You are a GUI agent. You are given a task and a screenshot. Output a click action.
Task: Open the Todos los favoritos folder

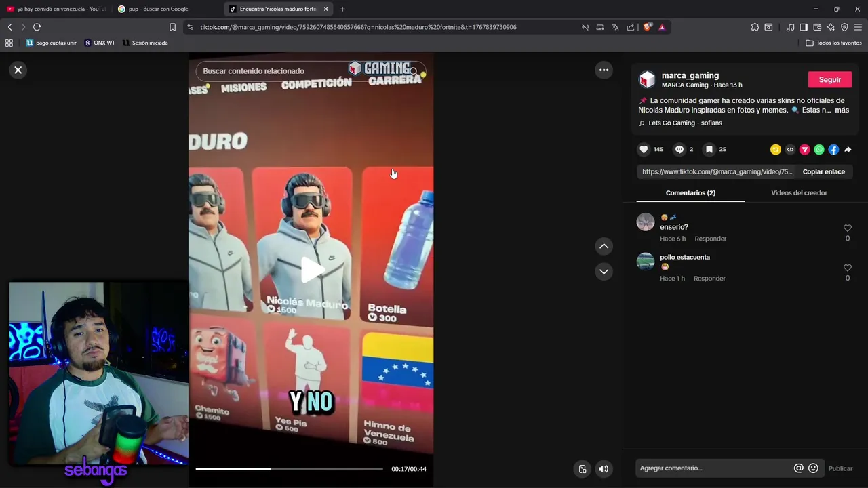833,43
